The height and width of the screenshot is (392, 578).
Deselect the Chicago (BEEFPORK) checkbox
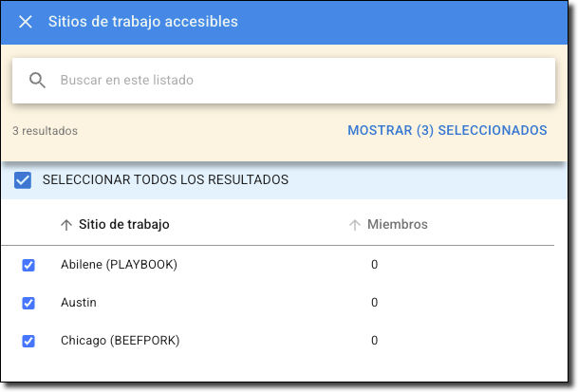coord(28,341)
